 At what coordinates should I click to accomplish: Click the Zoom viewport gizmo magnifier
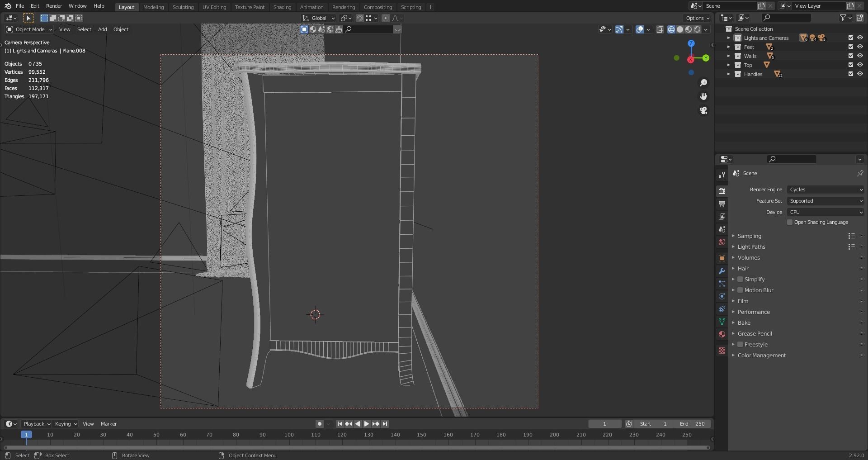(703, 83)
